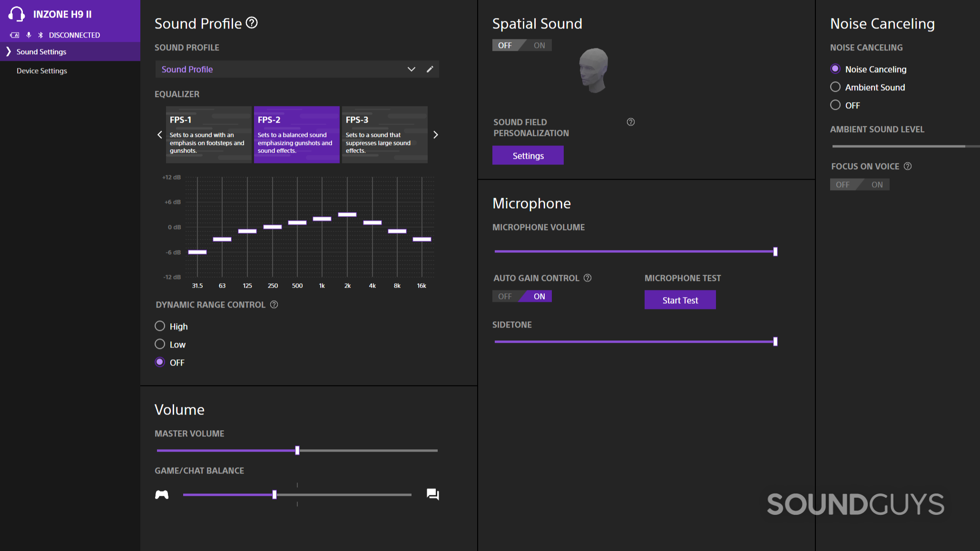
Task: Select the FPS-3 equalizer preset
Action: [x=384, y=135]
